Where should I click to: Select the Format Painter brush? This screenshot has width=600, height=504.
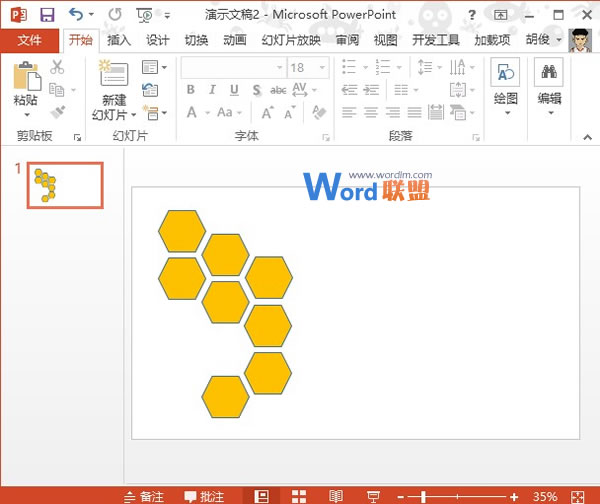57,112
